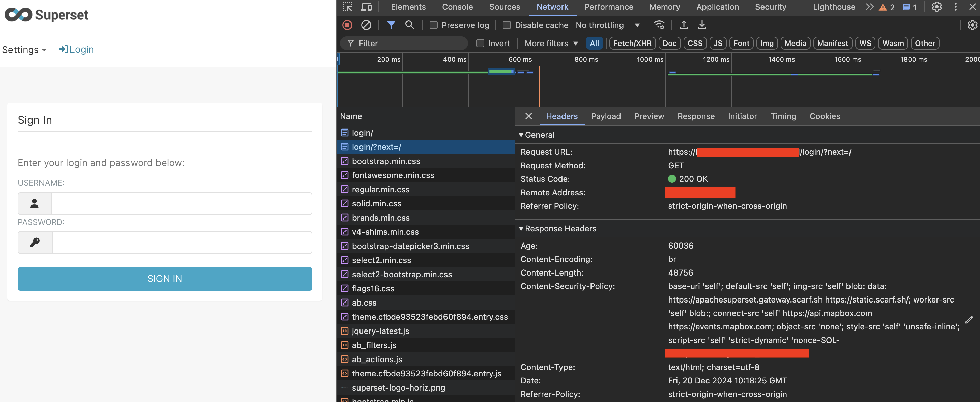Check the Invert filter checkbox
The image size is (980, 402).
[480, 44]
